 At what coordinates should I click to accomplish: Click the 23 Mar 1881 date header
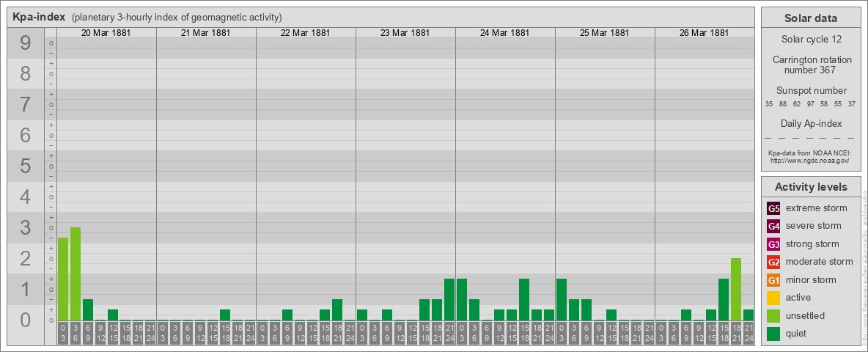(x=405, y=33)
